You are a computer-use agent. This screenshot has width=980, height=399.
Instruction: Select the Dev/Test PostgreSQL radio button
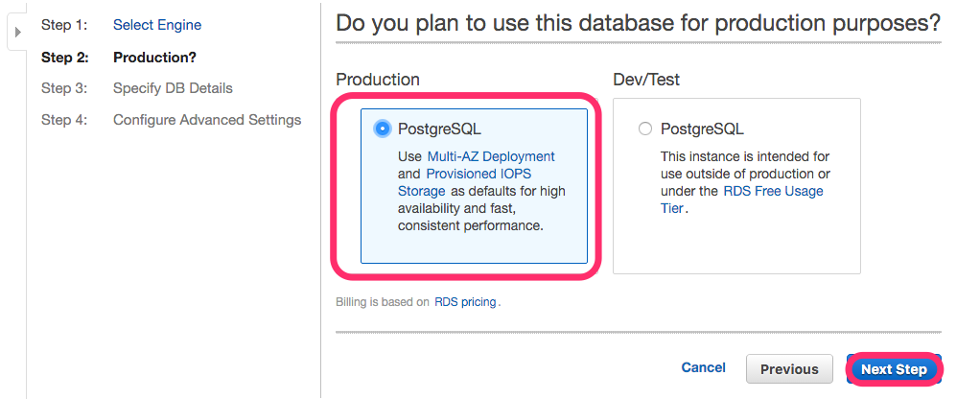coord(644,129)
